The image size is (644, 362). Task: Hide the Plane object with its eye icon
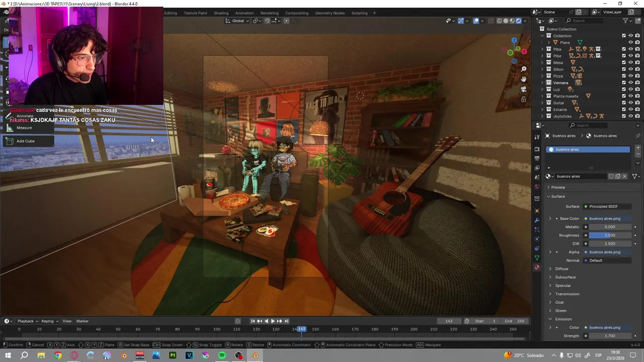point(630,42)
